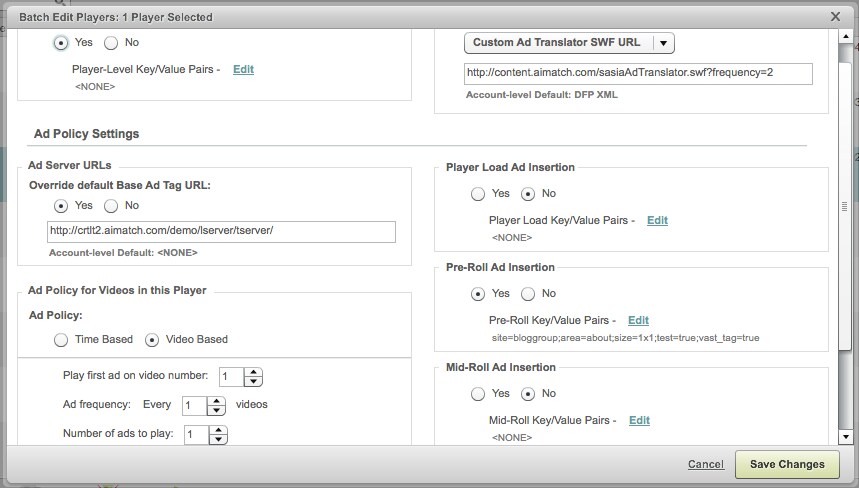Click the Ad Translator SWF URL text field
This screenshot has height=488, width=859.
point(638,75)
